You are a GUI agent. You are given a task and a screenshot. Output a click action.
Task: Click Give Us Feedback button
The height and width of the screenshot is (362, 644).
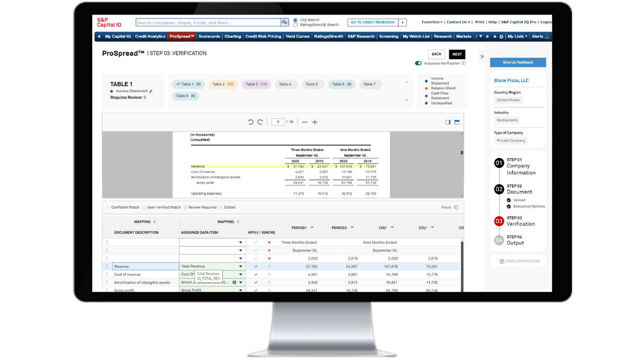click(518, 62)
